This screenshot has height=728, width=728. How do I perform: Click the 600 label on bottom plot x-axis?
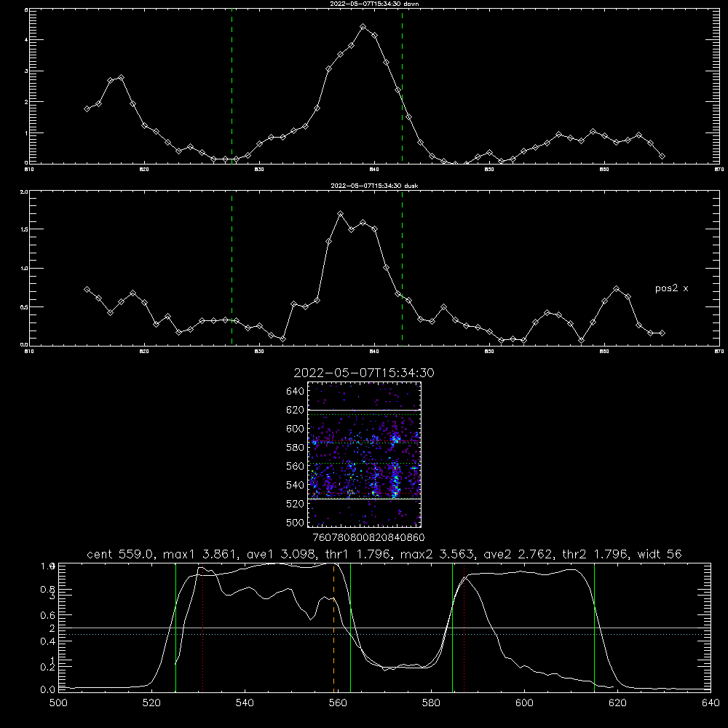coord(524,703)
